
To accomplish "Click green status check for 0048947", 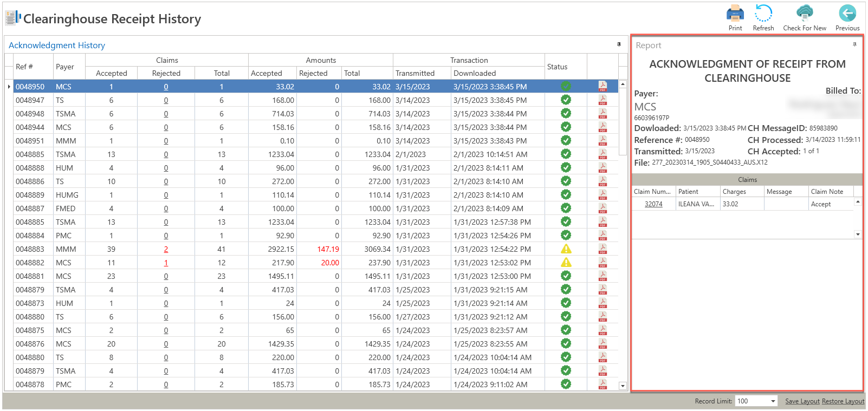I will 566,100.
